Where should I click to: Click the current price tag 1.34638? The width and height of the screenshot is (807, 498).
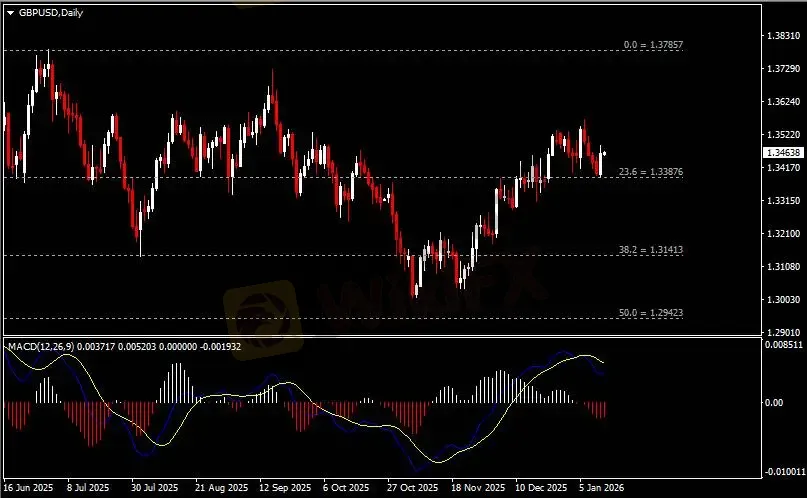(x=782, y=153)
